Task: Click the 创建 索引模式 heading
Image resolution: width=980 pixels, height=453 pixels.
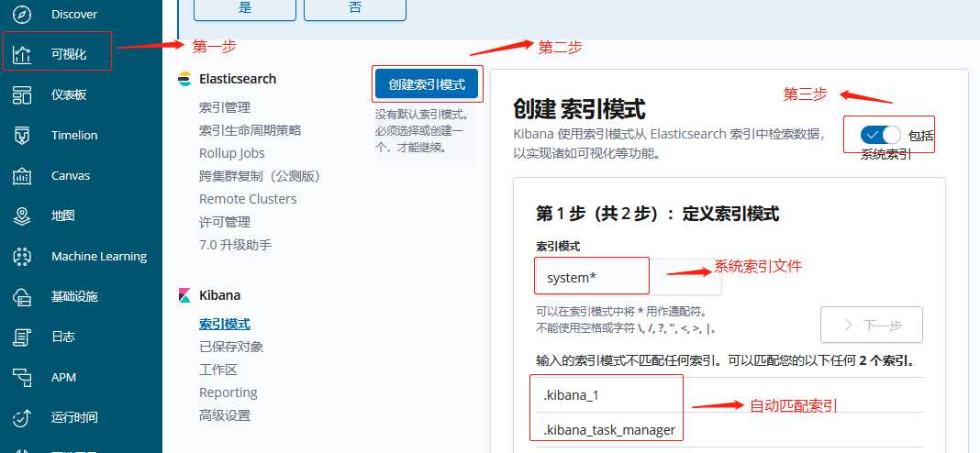Action: click(579, 109)
